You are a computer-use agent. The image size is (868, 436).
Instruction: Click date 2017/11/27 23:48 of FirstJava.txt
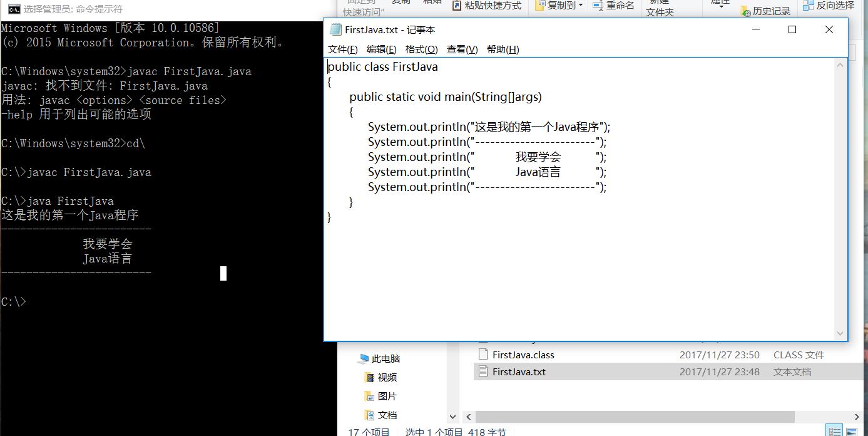point(720,371)
